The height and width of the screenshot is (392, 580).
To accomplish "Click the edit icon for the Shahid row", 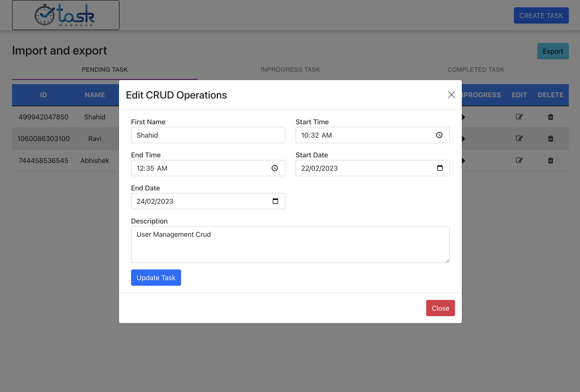I will click(519, 117).
